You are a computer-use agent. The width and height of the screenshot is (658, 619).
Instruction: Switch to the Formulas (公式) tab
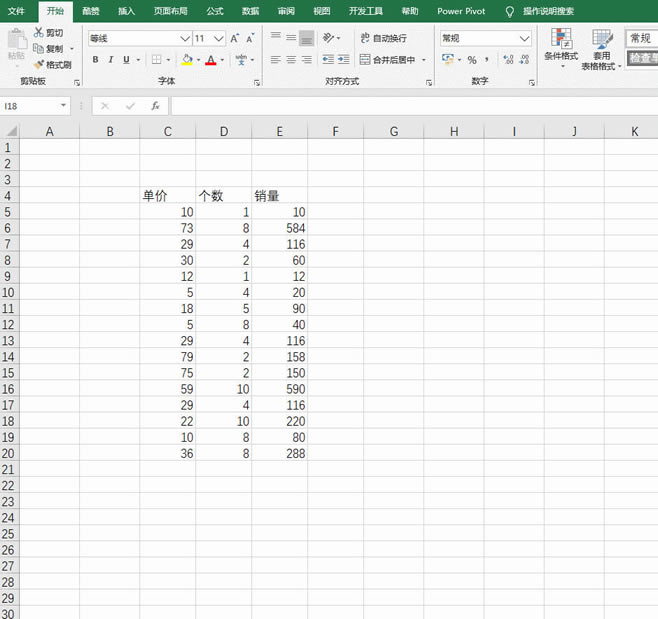[x=215, y=11]
